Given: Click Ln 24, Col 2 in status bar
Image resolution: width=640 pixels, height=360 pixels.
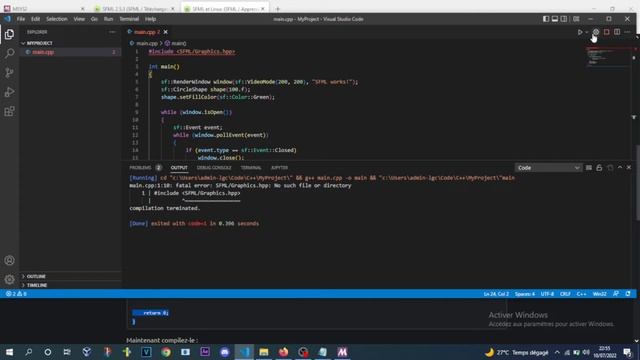Looking at the screenshot, I should (496, 294).
